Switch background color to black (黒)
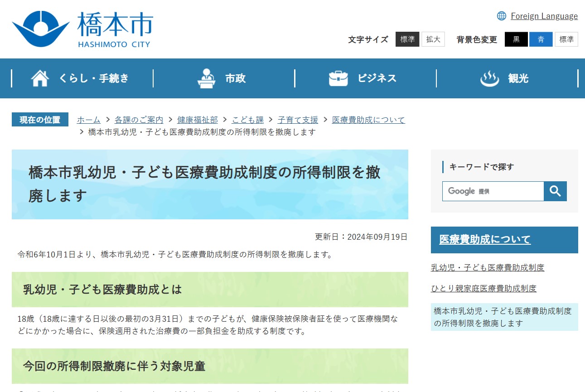The width and height of the screenshot is (585, 392). tap(516, 39)
